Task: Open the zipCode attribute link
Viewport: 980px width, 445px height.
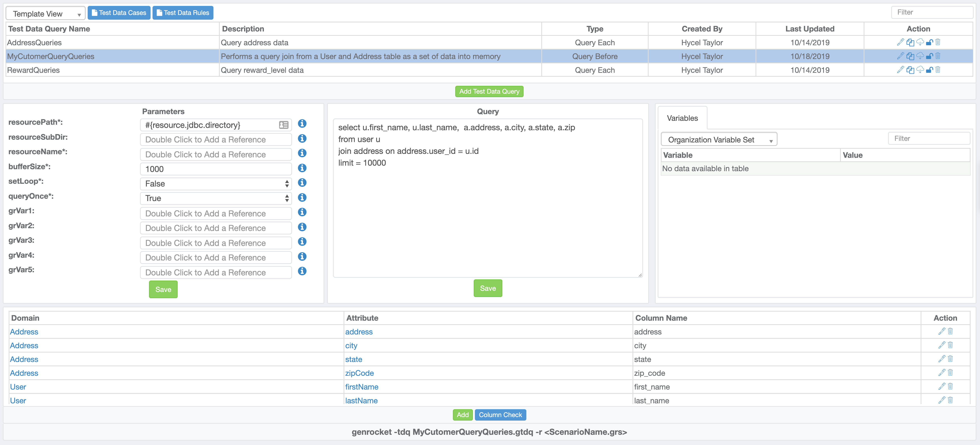Action: point(359,373)
